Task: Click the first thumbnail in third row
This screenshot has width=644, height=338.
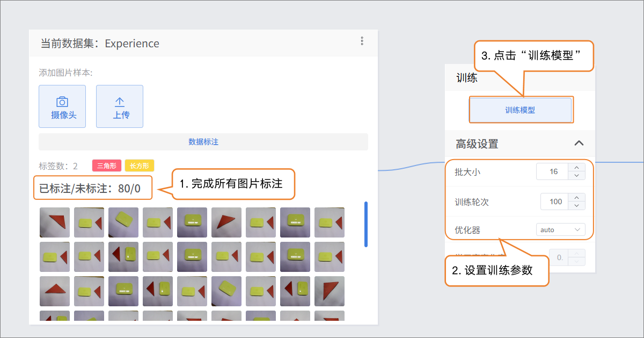Action: pyautogui.click(x=55, y=291)
